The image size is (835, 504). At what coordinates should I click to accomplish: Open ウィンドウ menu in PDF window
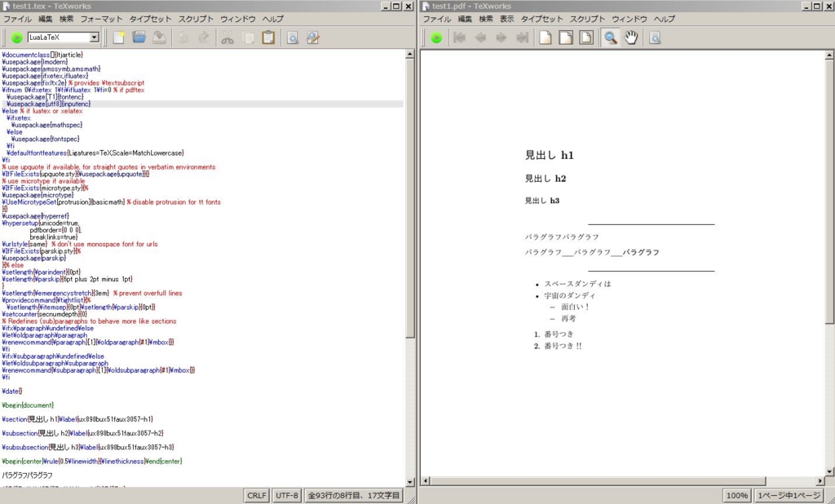630,19
